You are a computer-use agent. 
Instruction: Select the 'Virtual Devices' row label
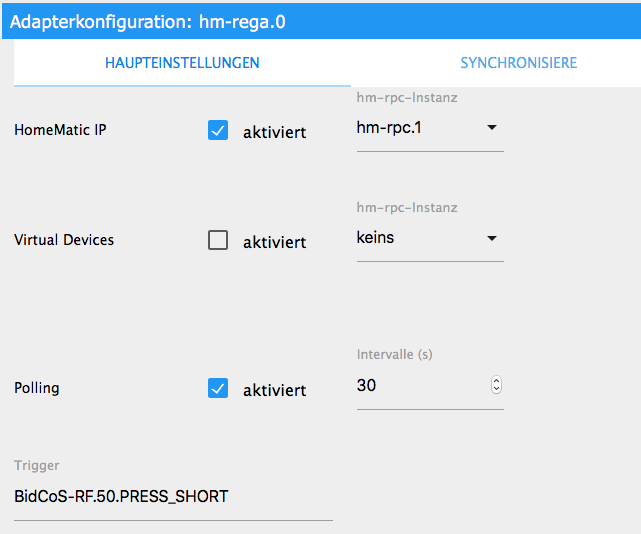[64, 240]
